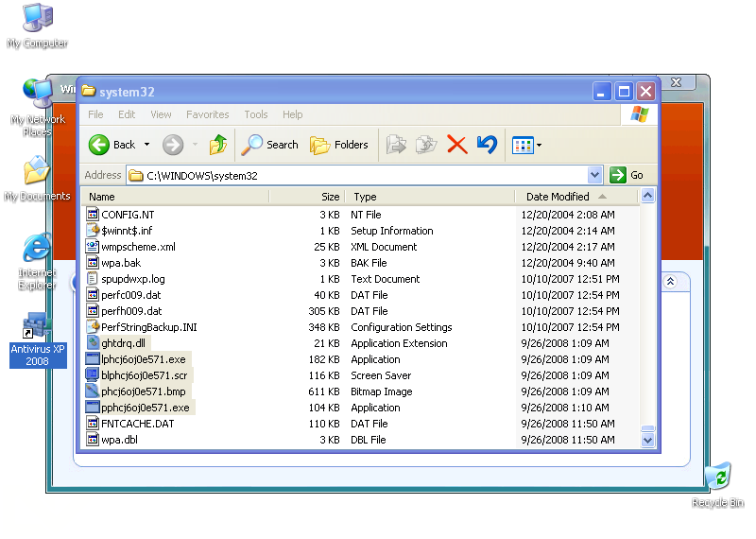Open the Help menu
Screen dimensions: 756x539
[x=292, y=114]
